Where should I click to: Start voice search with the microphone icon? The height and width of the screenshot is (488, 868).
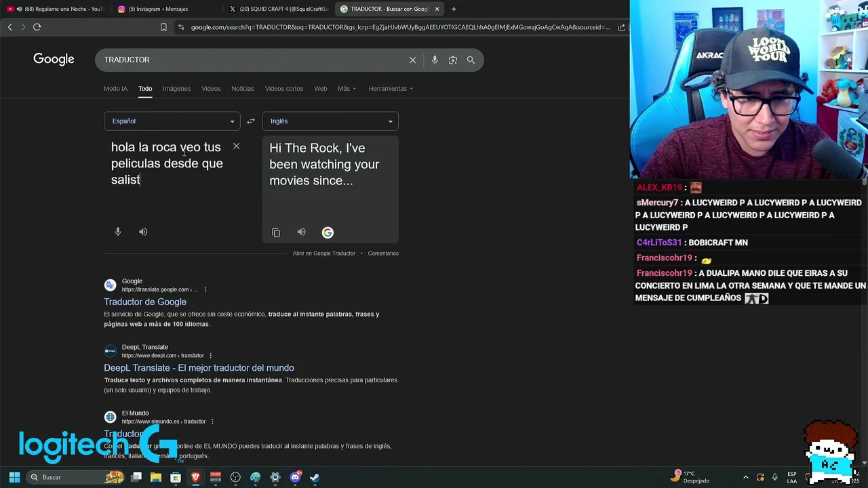[x=435, y=60]
